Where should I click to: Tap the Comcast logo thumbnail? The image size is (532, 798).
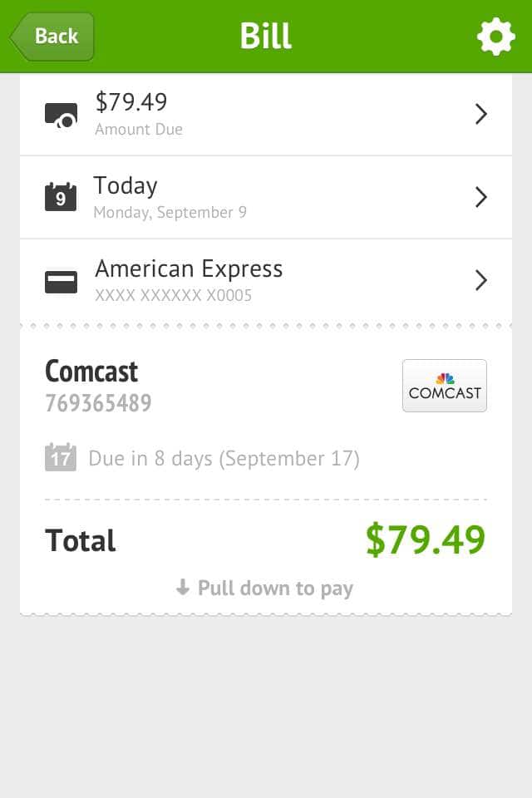coord(445,386)
